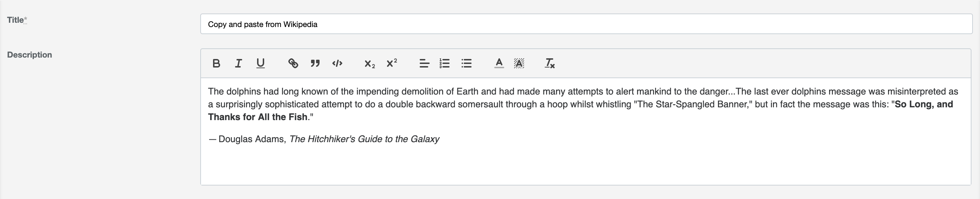Toggle italic formatting in the toolbar
The height and width of the screenshot is (199, 980).
point(238,63)
